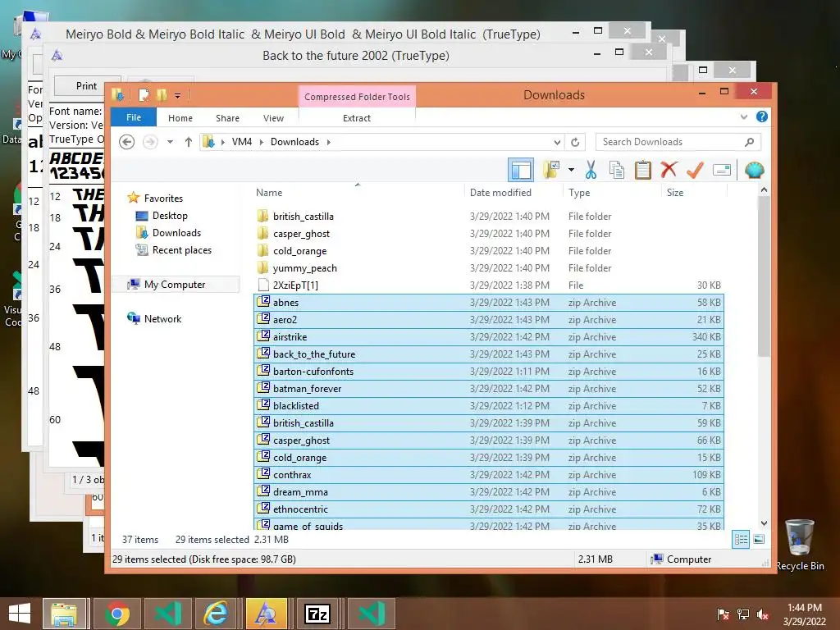Open the Quick Access Toolbar customize dropdown
This screenshot has height=630, width=840.
coord(177,96)
